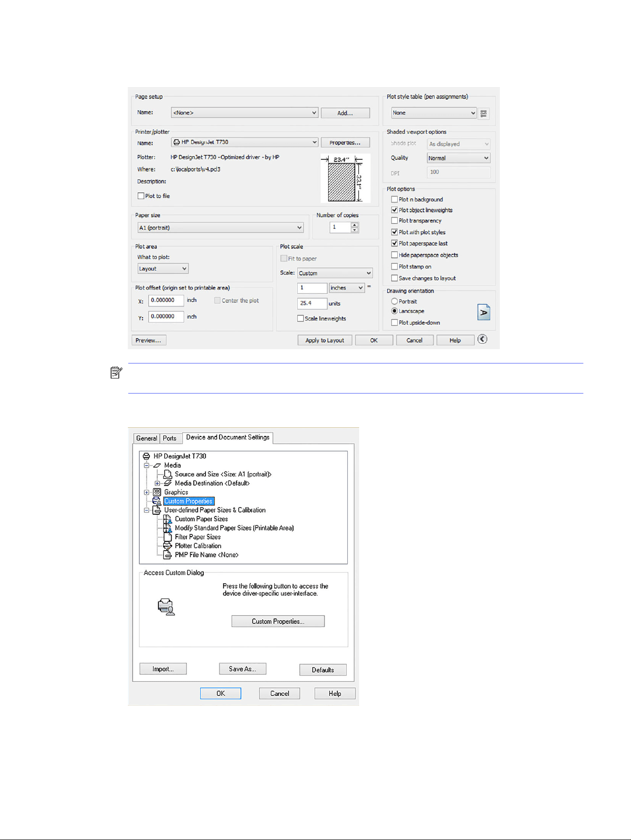Collapse the Media tree node
The image size is (631, 840).
[x=146, y=466]
